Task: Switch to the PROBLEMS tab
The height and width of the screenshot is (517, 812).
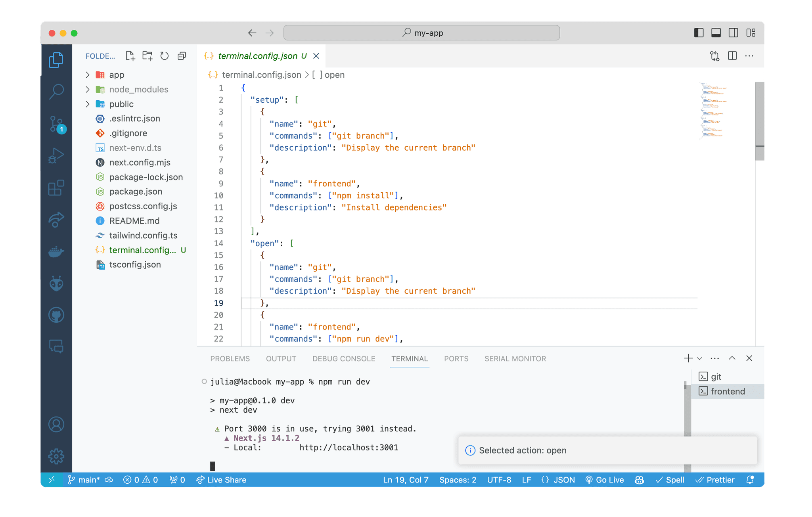Action: click(x=230, y=359)
